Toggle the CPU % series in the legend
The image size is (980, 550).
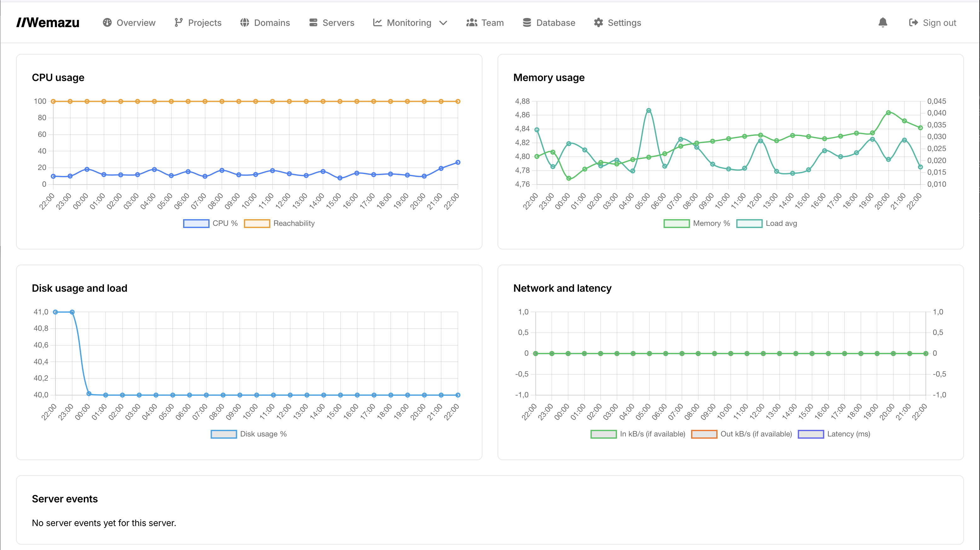pyautogui.click(x=210, y=223)
